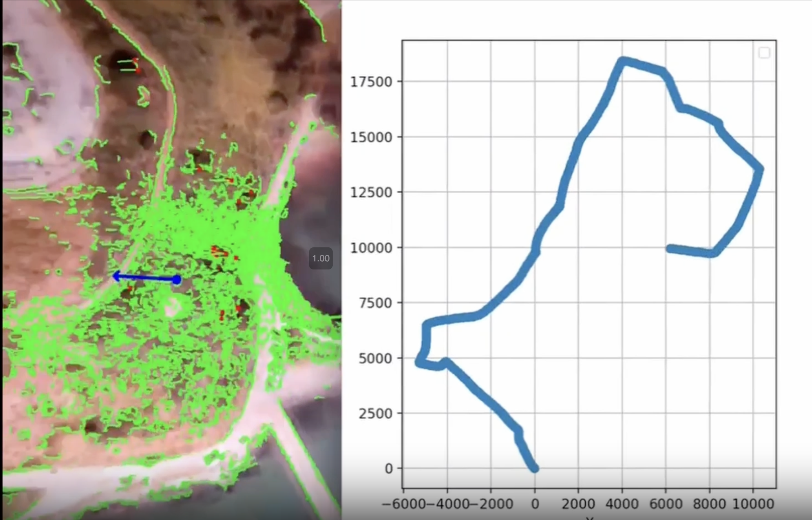Click the 8000 x-axis tick label
The image size is (812, 520).
pyautogui.click(x=709, y=504)
